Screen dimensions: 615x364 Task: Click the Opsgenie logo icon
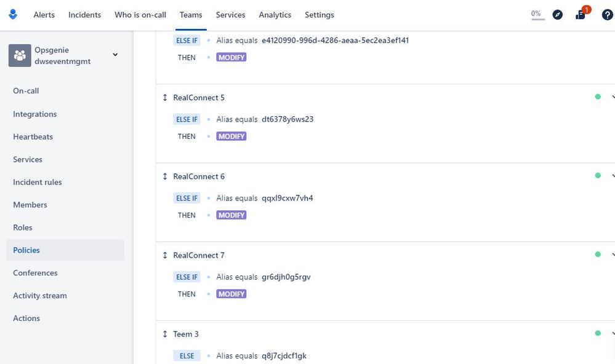[12, 15]
